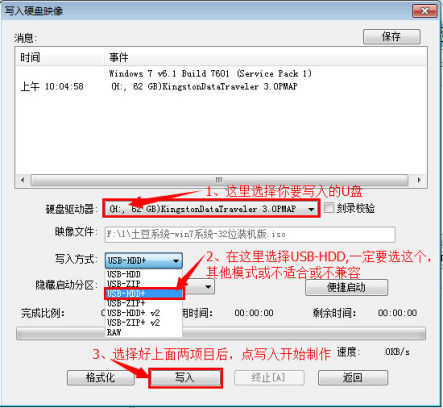
Task: Click the 保存 save button
Action: coord(391,36)
